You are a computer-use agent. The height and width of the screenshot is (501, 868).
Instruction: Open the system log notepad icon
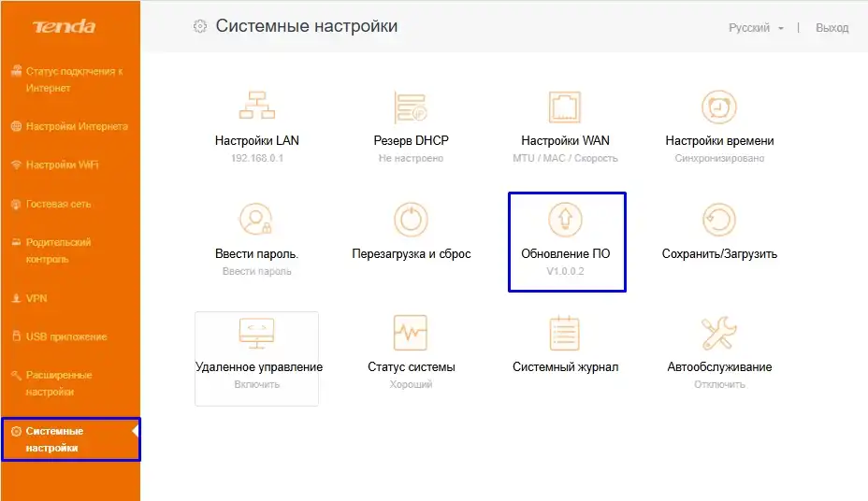click(565, 333)
